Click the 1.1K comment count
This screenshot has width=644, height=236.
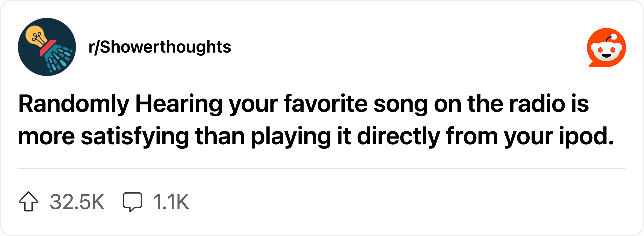click(171, 202)
